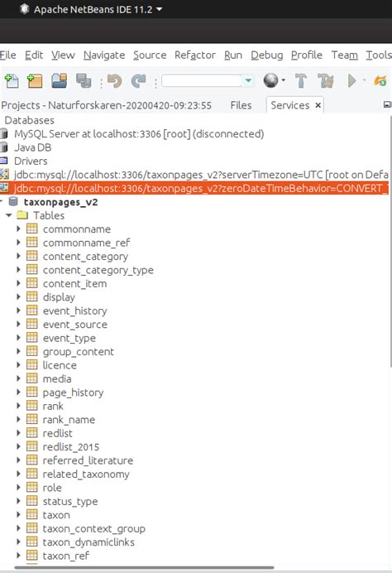The width and height of the screenshot is (392, 573).
Task: Expand the status_type table node
Action: coord(18,501)
